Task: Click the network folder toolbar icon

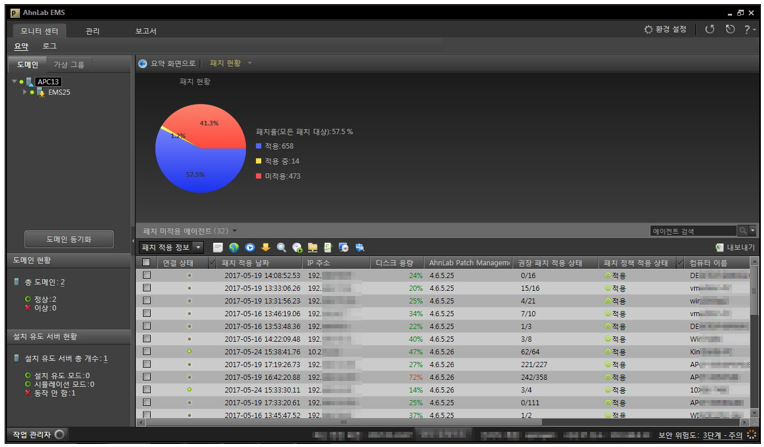Action: point(312,248)
